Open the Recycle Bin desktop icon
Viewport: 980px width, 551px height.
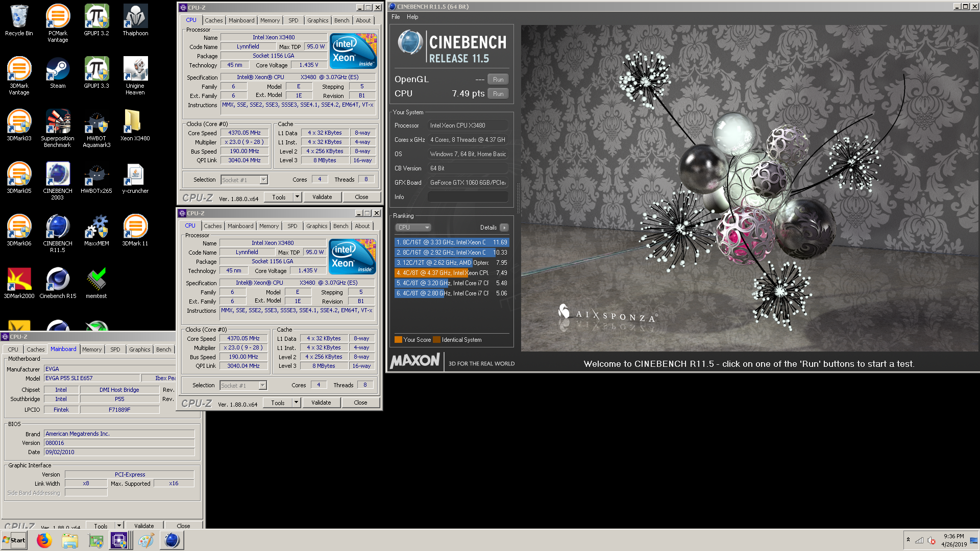(x=19, y=20)
